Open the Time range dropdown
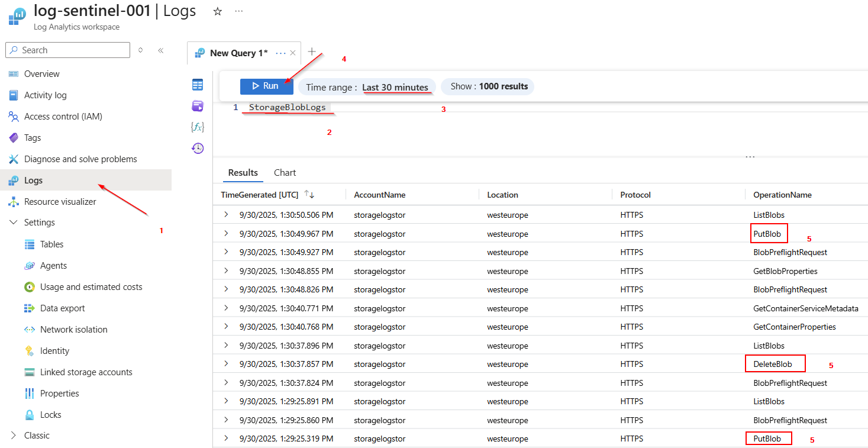868x448 pixels. point(367,87)
